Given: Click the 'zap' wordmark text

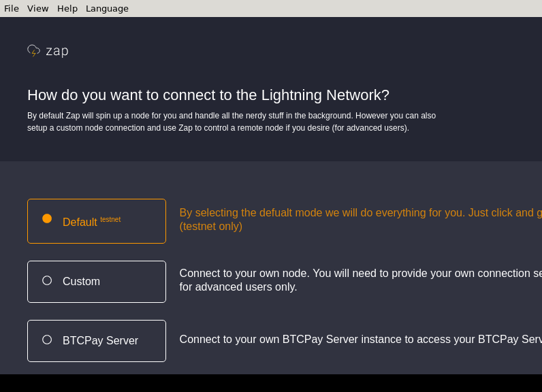Looking at the screenshot, I should [57, 51].
